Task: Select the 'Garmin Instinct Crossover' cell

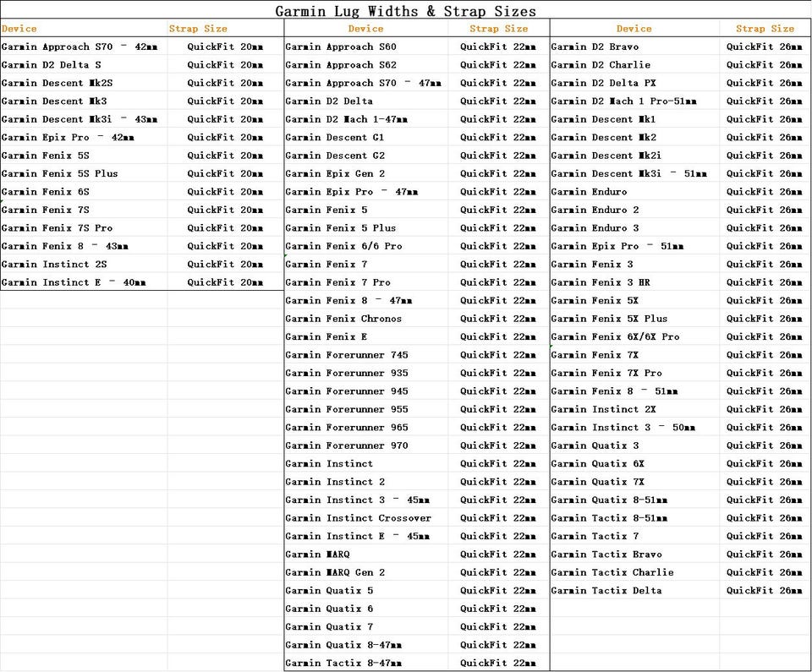Action: (x=366, y=517)
